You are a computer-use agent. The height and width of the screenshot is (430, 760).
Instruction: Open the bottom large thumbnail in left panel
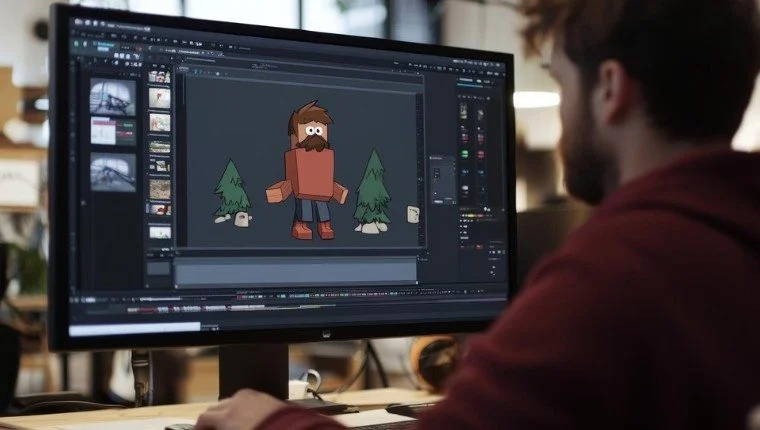pyautogui.click(x=113, y=173)
